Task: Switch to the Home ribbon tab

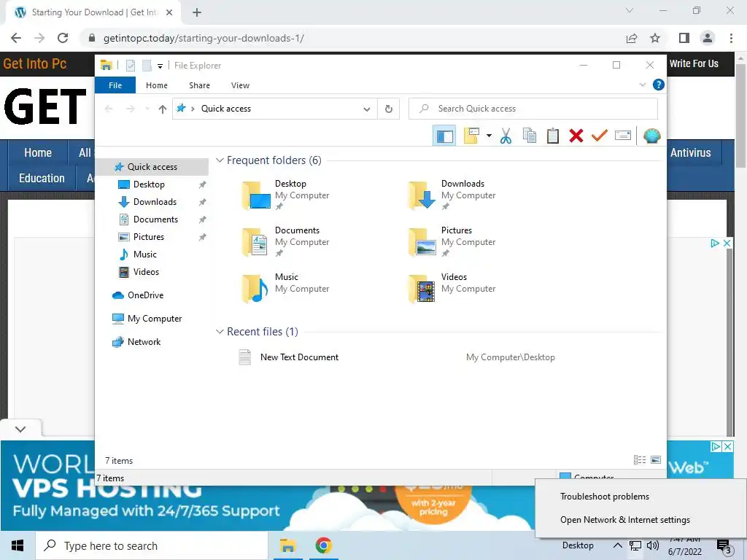Action: pos(157,85)
